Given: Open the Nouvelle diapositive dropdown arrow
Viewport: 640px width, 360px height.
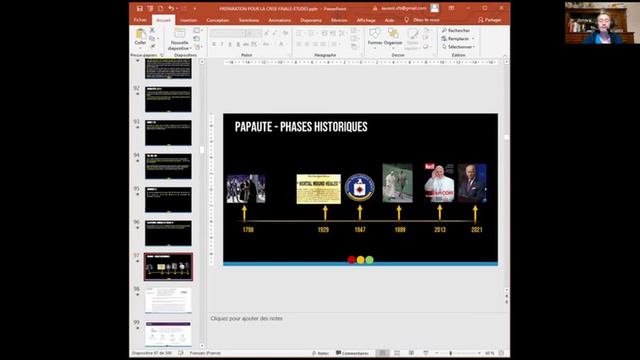Looking at the screenshot, I should coord(191,49).
